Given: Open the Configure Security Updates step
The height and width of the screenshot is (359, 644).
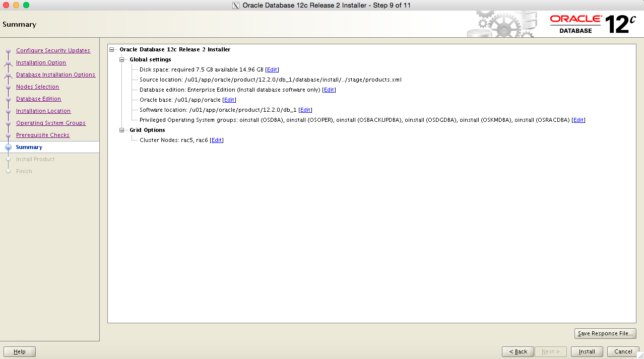Looking at the screenshot, I should [53, 50].
